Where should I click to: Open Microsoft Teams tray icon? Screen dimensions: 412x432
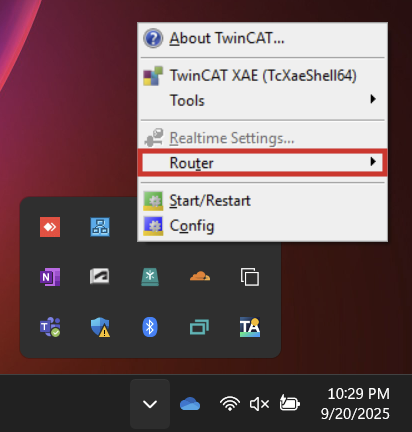click(x=50, y=327)
